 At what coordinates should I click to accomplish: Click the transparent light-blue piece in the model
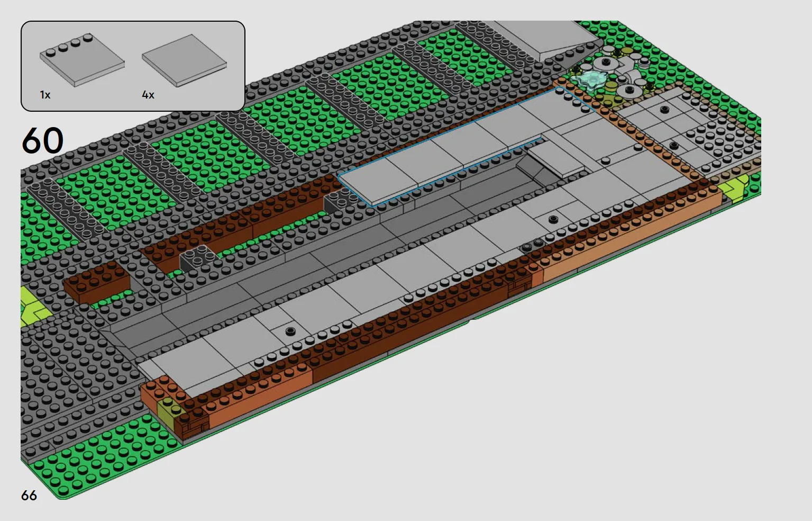pyautogui.click(x=591, y=81)
